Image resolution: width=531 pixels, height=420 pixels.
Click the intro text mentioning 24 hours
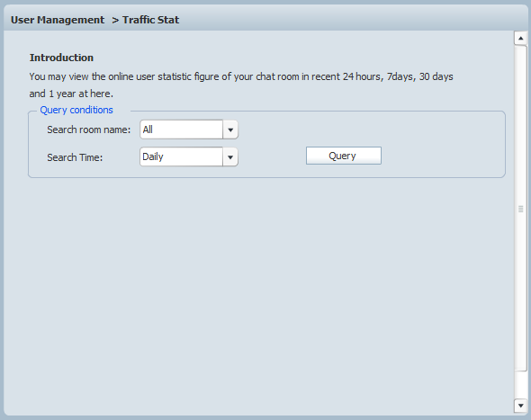(x=241, y=76)
